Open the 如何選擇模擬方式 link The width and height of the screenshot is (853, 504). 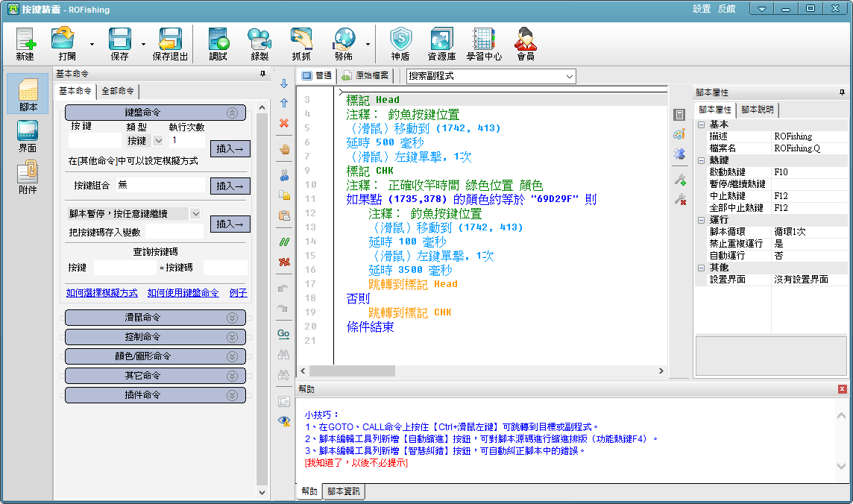coord(102,293)
